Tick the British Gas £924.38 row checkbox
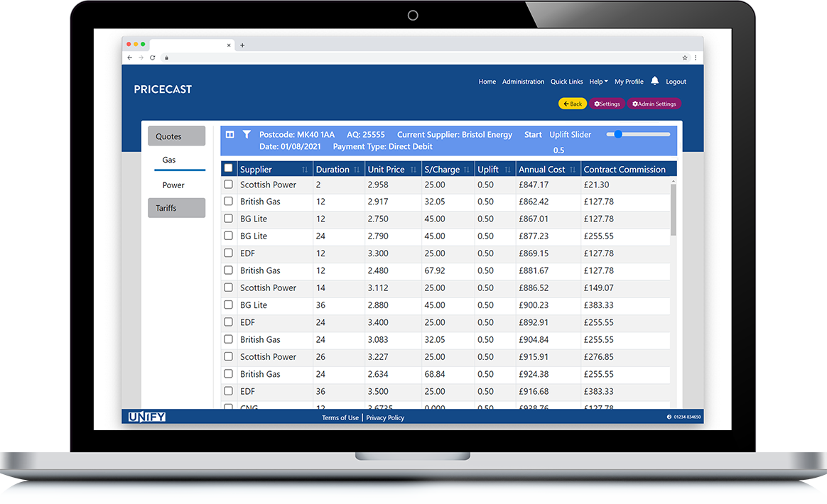This screenshot has width=827, height=504. 228,374
